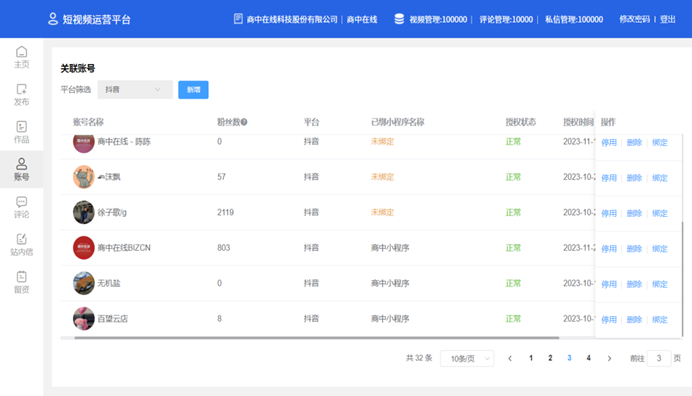Go to next page with right chevron

pyautogui.click(x=609, y=358)
